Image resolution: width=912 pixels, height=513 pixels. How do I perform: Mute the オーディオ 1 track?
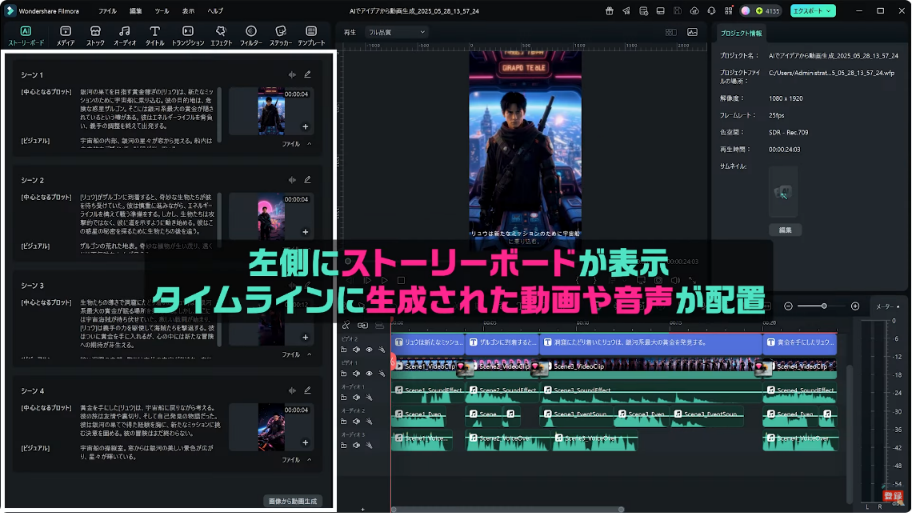pyautogui.click(x=357, y=397)
